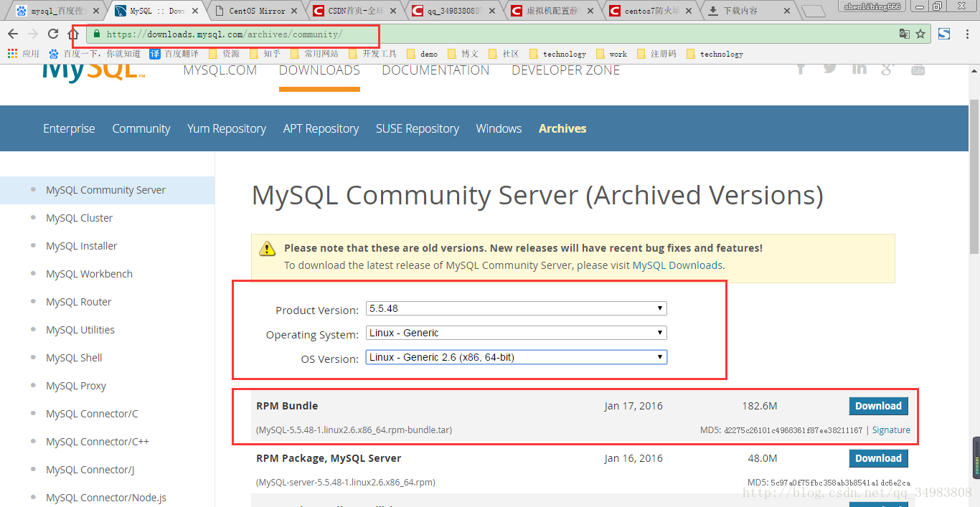The width and height of the screenshot is (980, 507).
Task: Open MySQL Connector/J in the sidebar
Action: pyautogui.click(x=90, y=470)
